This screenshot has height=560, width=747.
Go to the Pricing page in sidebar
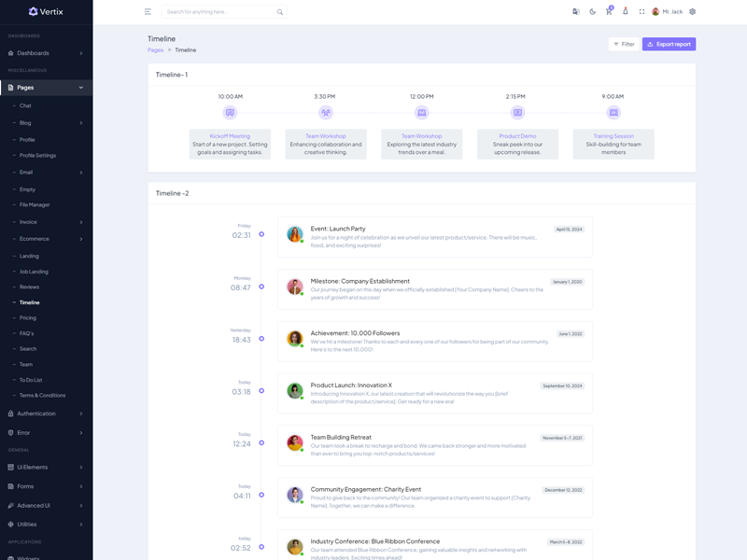[x=28, y=318]
